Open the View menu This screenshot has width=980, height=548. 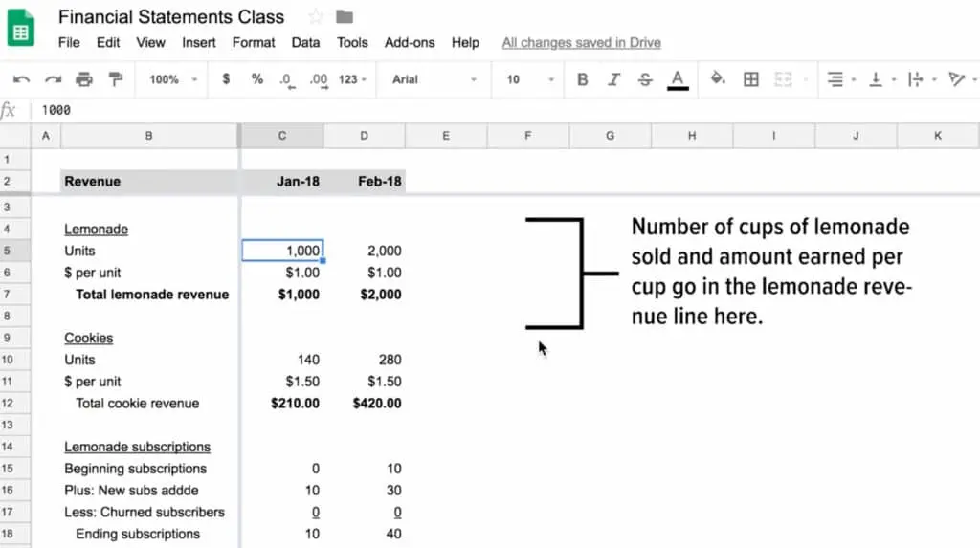150,42
